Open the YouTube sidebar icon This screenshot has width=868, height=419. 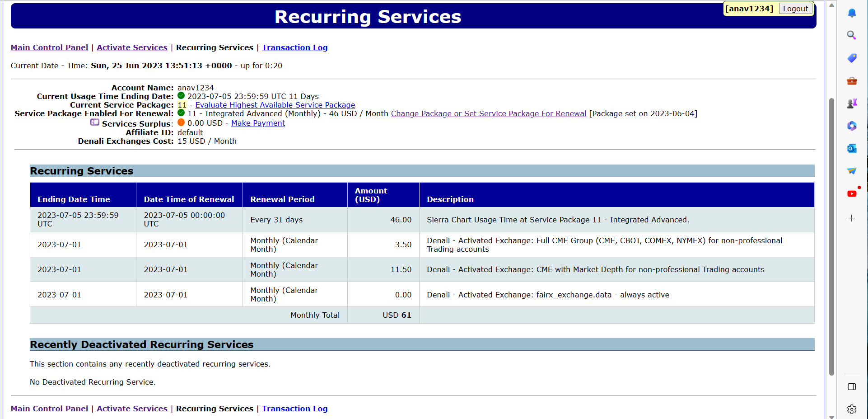pos(852,193)
